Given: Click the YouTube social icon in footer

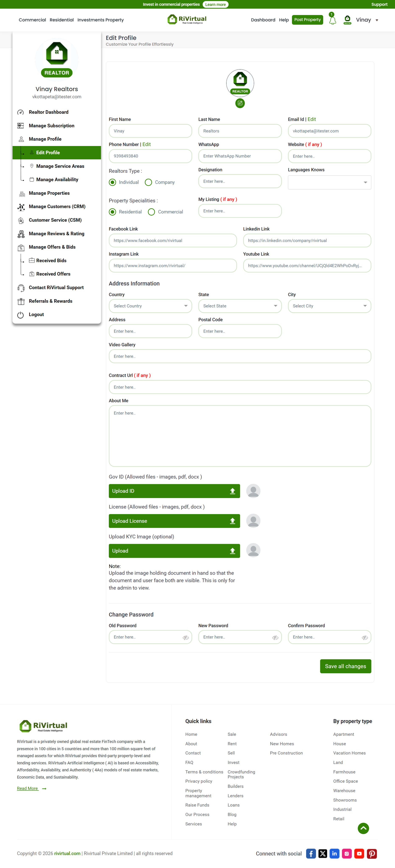Looking at the screenshot, I should [x=359, y=853].
